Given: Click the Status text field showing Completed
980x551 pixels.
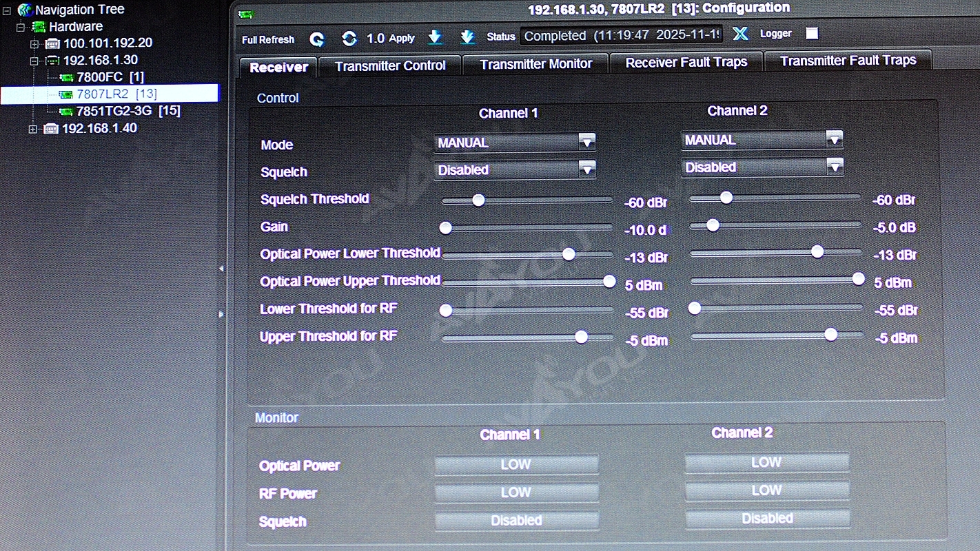Looking at the screenshot, I should pyautogui.click(x=622, y=35).
